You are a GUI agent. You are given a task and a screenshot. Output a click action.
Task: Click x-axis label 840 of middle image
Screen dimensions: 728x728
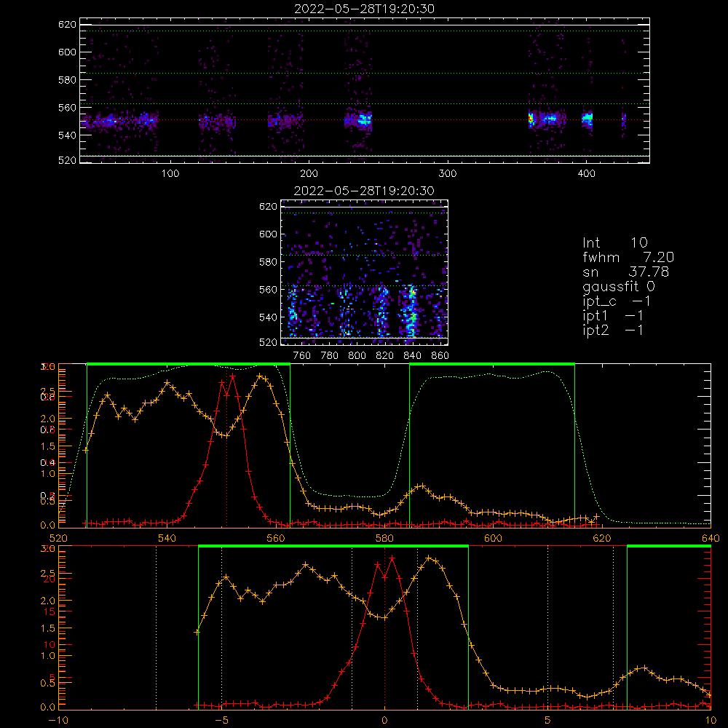(x=412, y=356)
